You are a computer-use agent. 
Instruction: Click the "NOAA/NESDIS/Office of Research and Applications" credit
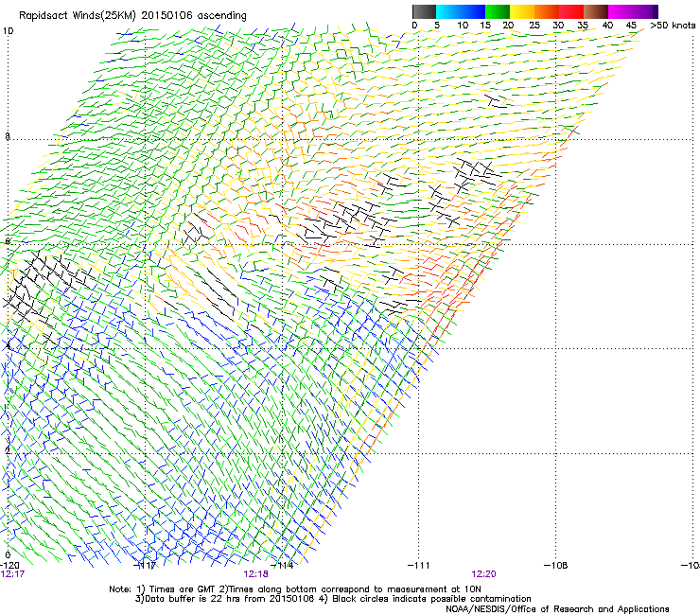click(557, 609)
